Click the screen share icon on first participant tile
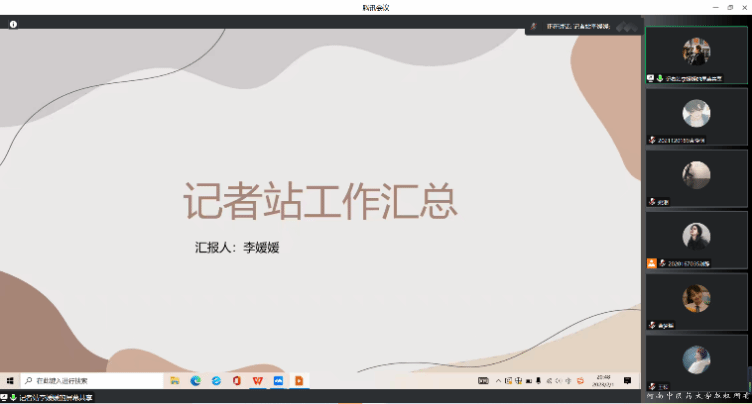 click(651, 77)
